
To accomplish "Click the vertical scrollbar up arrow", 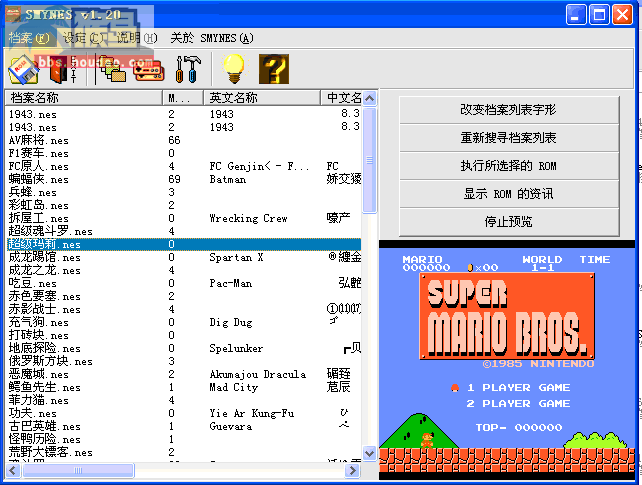I will click(x=369, y=99).
